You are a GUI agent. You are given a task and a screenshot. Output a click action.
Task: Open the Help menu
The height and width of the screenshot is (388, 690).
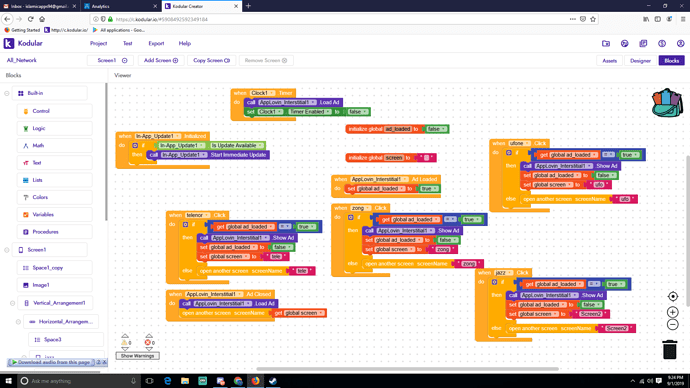(185, 44)
